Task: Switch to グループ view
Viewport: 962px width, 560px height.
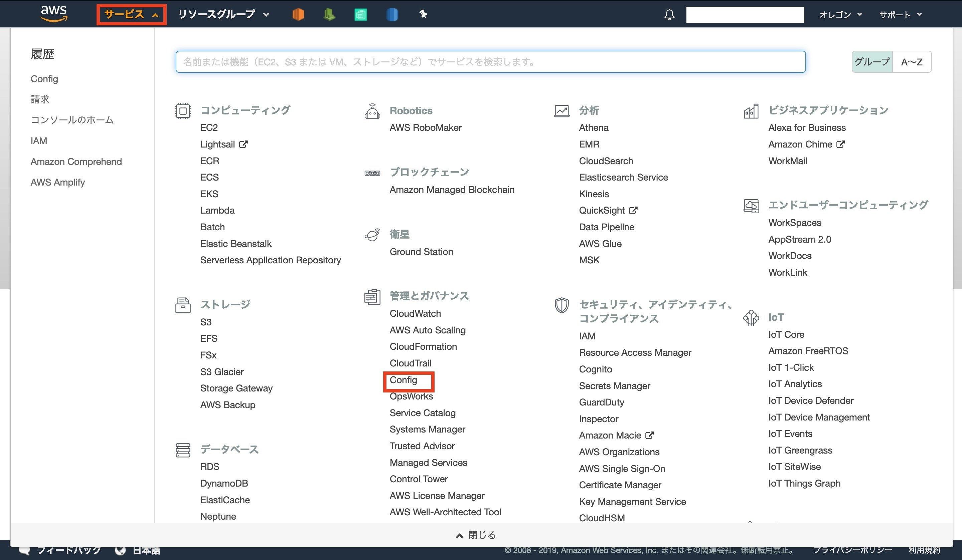Action: pos(872,62)
